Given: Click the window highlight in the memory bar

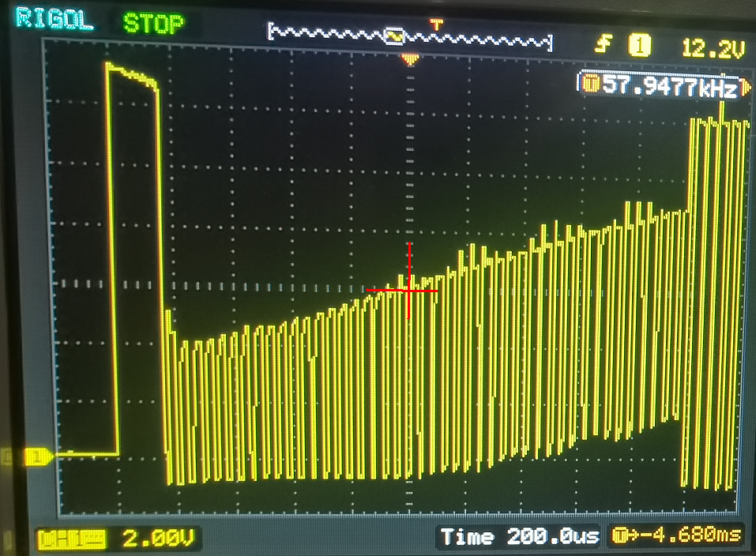Looking at the screenshot, I should click(394, 36).
